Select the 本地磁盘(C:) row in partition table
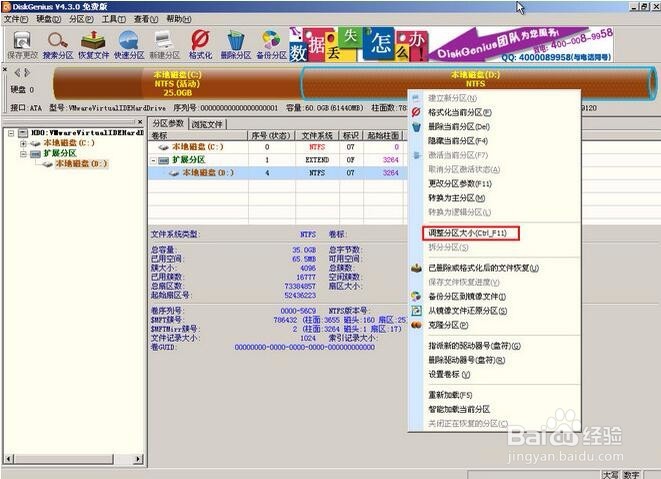This screenshot has height=479, width=661. point(278,147)
